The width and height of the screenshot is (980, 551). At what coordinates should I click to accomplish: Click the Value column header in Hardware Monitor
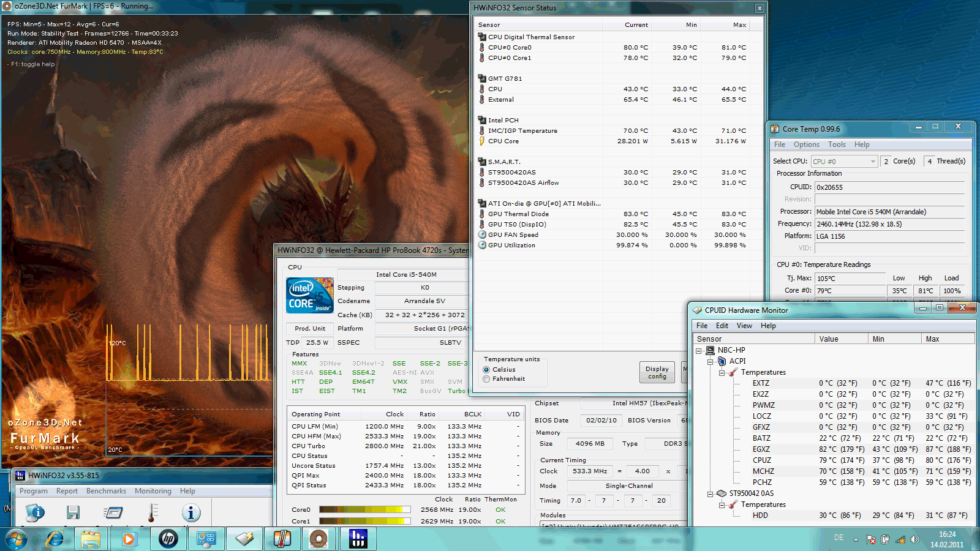pyautogui.click(x=842, y=339)
